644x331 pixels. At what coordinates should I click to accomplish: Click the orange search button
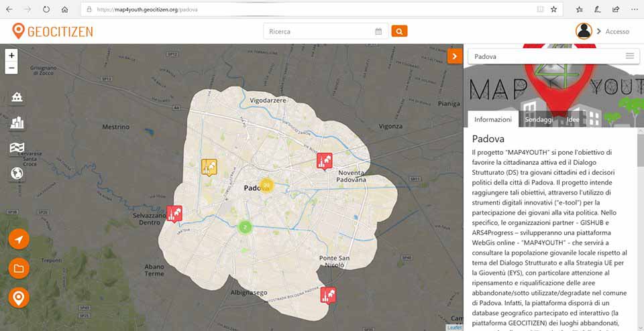[399, 31]
